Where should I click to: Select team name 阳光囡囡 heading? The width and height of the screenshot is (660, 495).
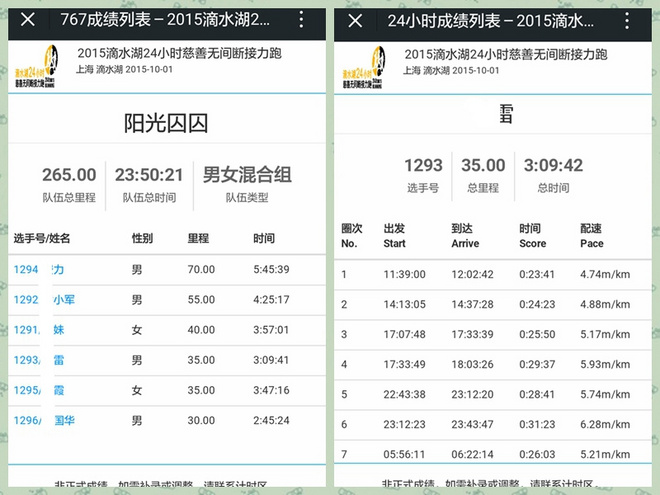[166, 123]
